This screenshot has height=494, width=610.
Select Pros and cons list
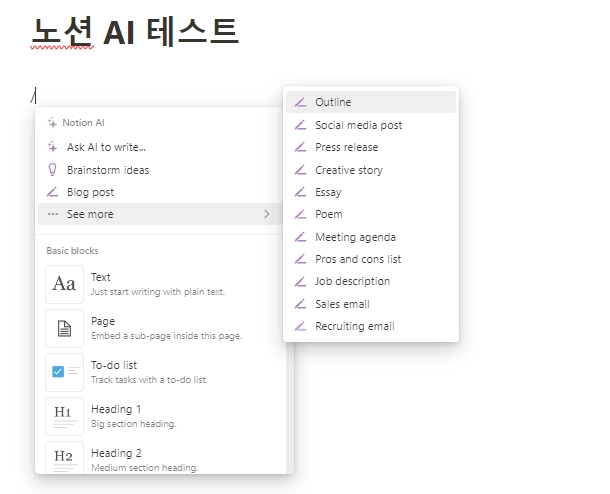coord(358,259)
